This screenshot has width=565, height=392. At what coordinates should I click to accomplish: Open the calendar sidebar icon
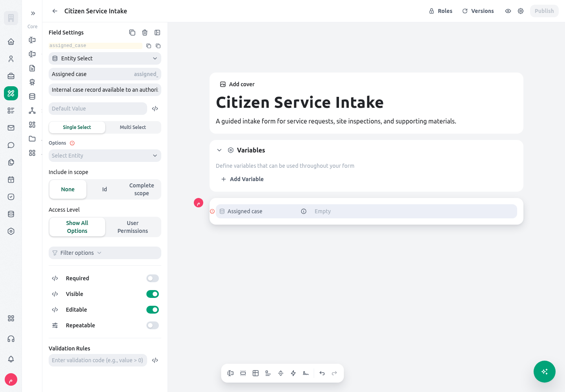point(11,180)
